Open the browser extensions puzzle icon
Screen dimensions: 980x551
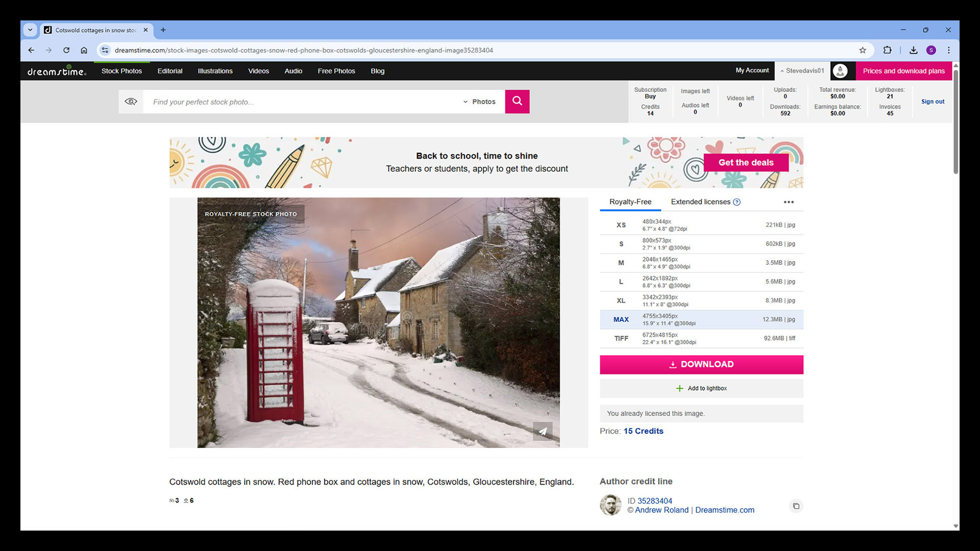tap(887, 50)
